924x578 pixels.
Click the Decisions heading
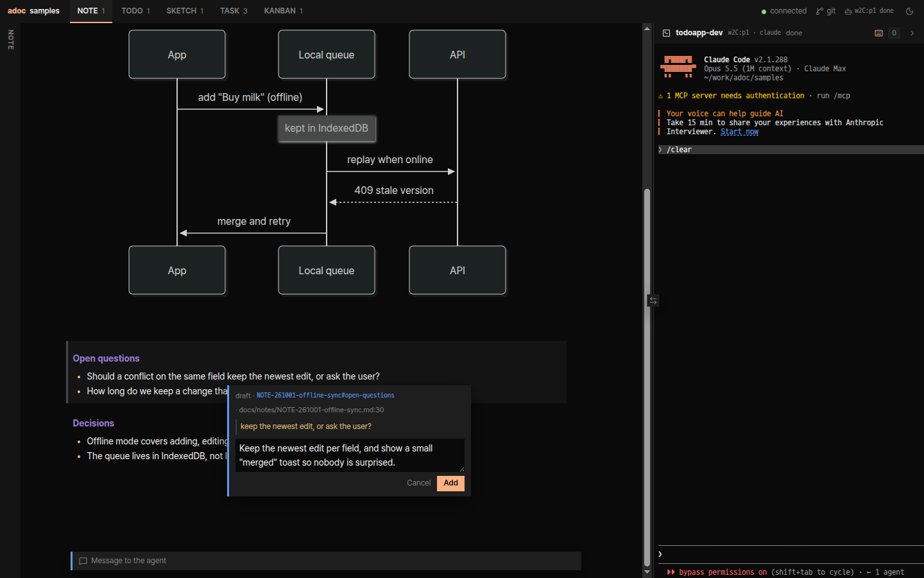click(94, 423)
